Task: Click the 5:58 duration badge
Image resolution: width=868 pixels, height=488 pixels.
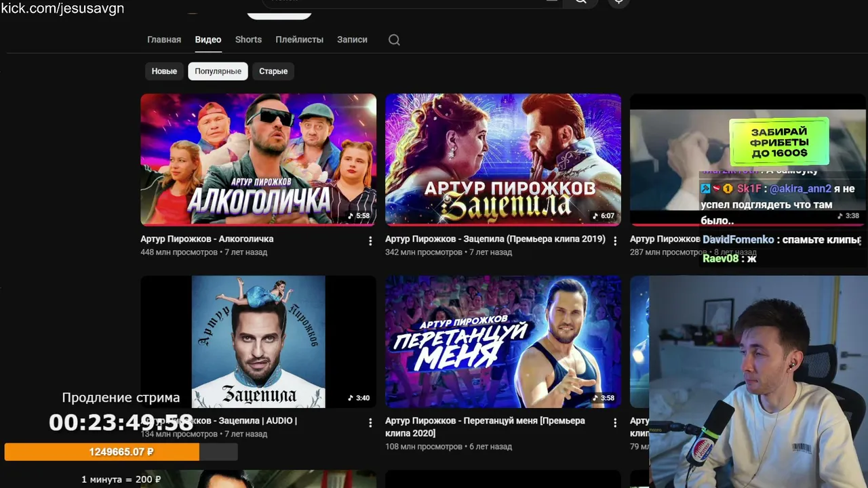Action: (359, 216)
